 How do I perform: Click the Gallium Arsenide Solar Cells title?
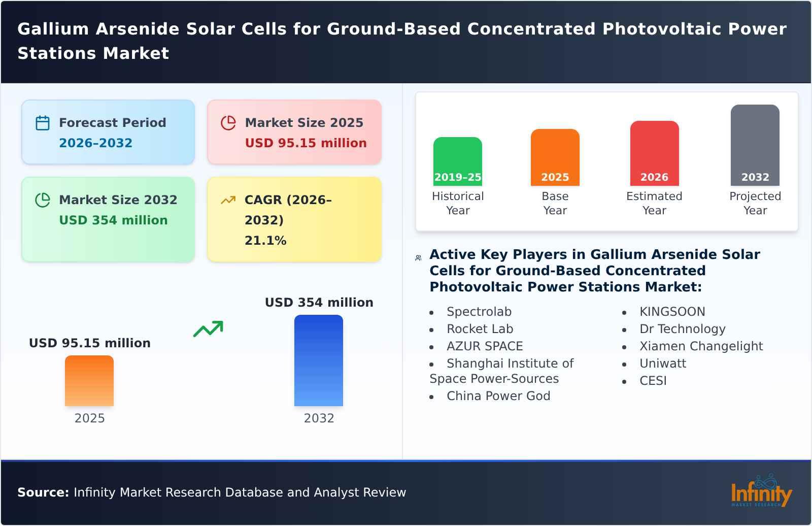(x=402, y=41)
